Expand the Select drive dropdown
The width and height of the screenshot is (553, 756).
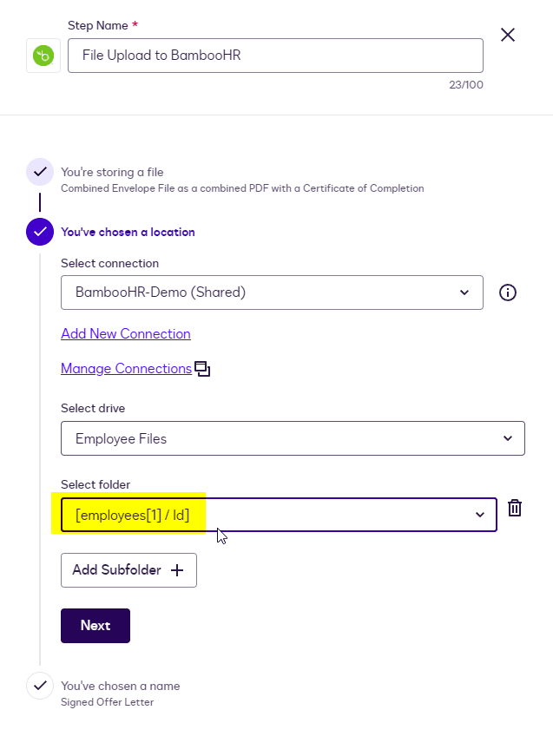293,438
